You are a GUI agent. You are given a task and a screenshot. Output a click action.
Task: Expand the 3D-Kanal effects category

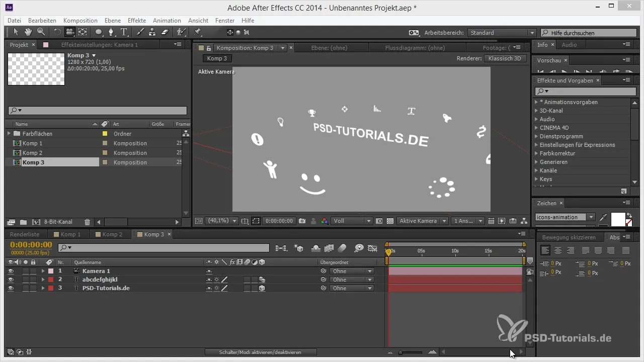tap(536, 111)
